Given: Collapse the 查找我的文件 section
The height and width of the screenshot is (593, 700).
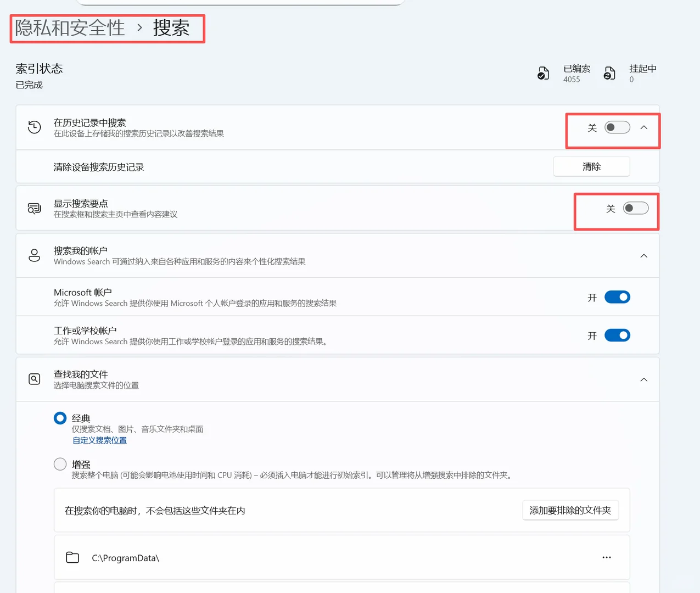Looking at the screenshot, I should click(x=643, y=379).
